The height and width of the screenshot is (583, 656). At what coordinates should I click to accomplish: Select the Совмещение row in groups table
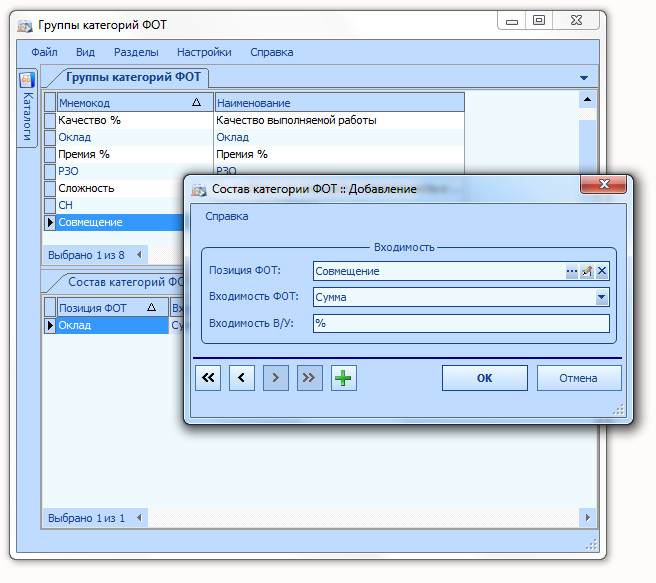click(x=120, y=222)
